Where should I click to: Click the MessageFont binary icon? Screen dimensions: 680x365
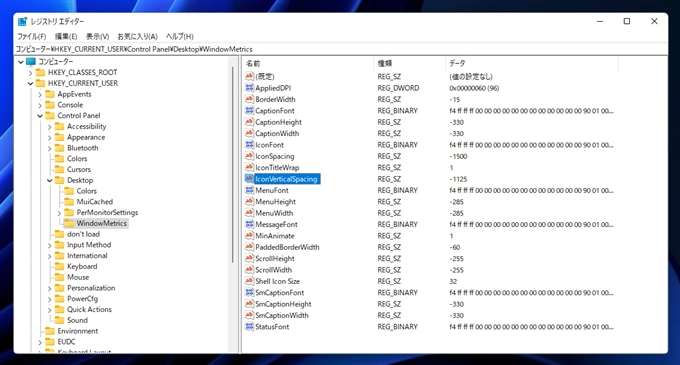coord(249,224)
